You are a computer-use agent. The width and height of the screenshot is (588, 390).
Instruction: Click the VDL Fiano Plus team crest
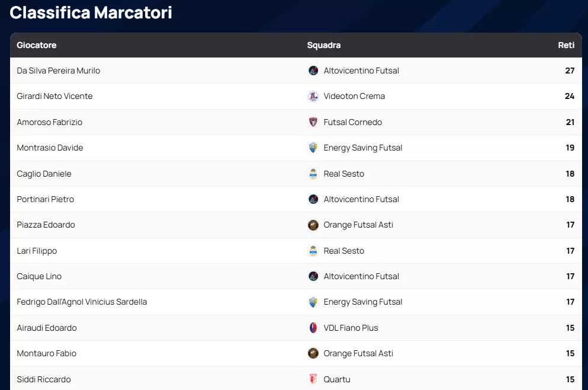313,328
